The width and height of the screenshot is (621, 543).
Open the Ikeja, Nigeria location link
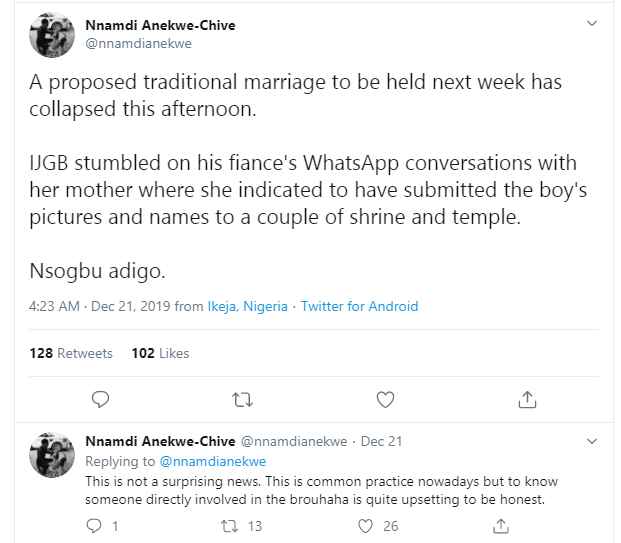(x=248, y=306)
